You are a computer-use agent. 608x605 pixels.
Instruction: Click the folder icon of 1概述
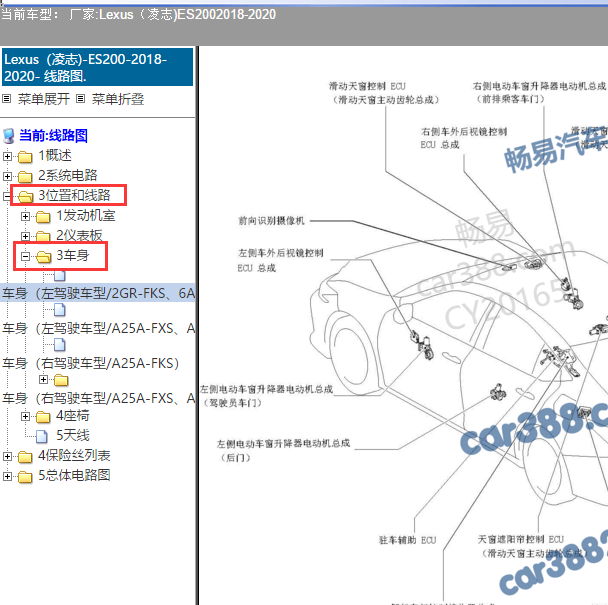(x=25, y=157)
